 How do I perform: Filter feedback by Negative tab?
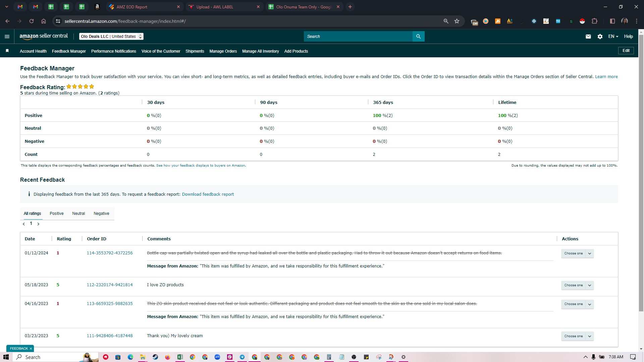pos(101,214)
